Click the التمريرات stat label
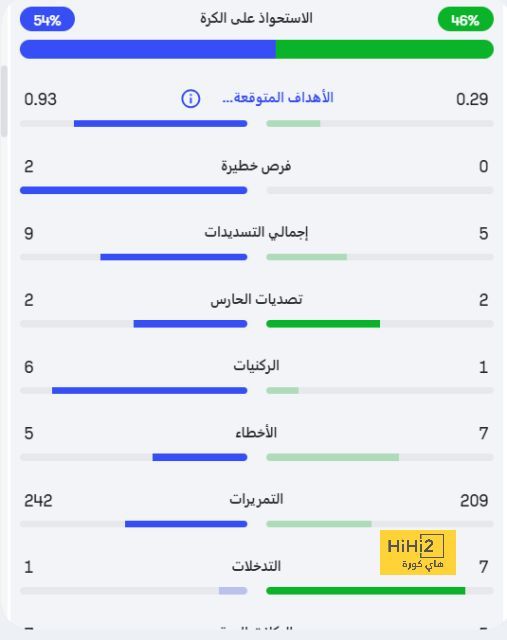The image size is (507, 640). click(x=256, y=499)
